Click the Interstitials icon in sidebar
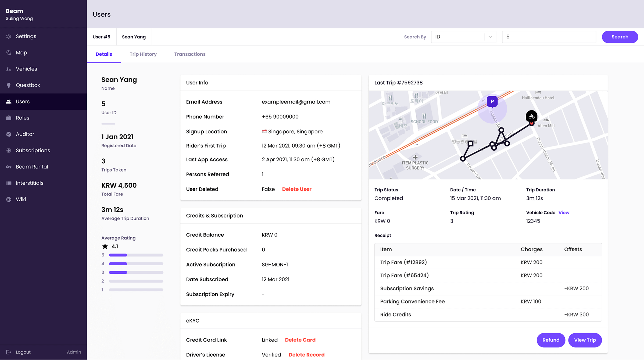 tap(9, 183)
